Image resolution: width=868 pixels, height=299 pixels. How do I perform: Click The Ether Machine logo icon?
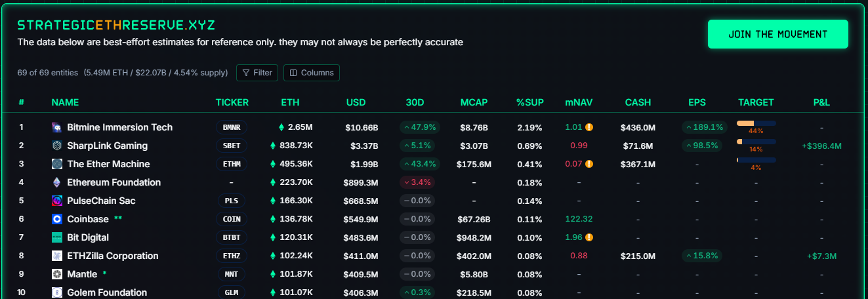[56, 164]
